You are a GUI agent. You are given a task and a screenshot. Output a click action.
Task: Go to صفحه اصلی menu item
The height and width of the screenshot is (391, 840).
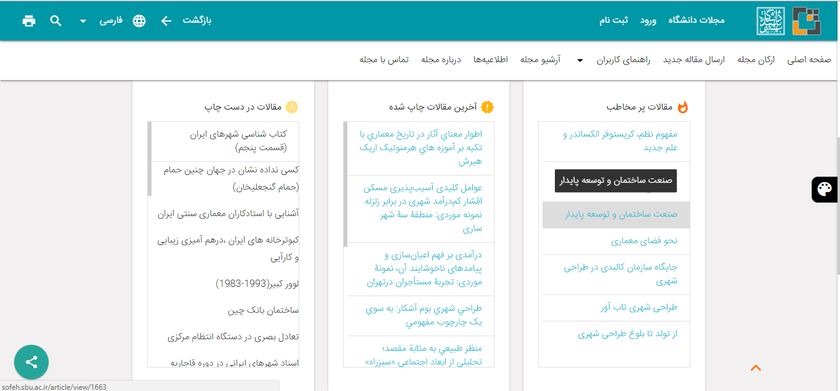pyautogui.click(x=809, y=60)
